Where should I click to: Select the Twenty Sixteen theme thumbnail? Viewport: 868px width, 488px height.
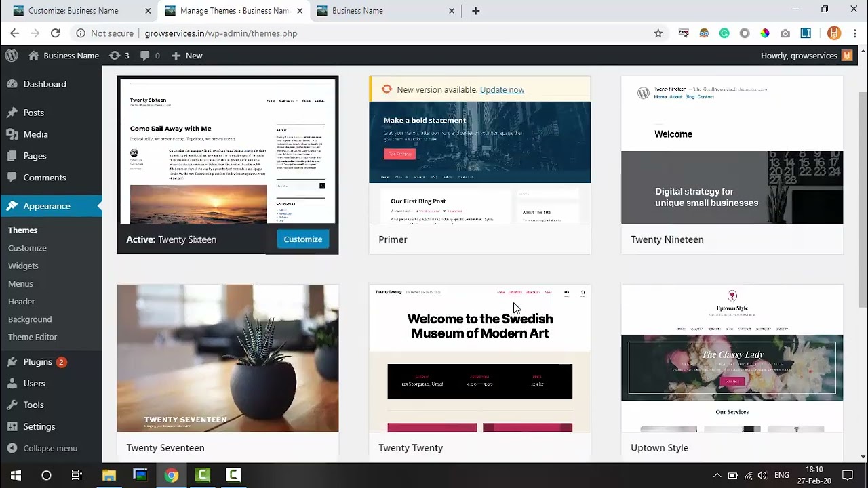coord(228,151)
